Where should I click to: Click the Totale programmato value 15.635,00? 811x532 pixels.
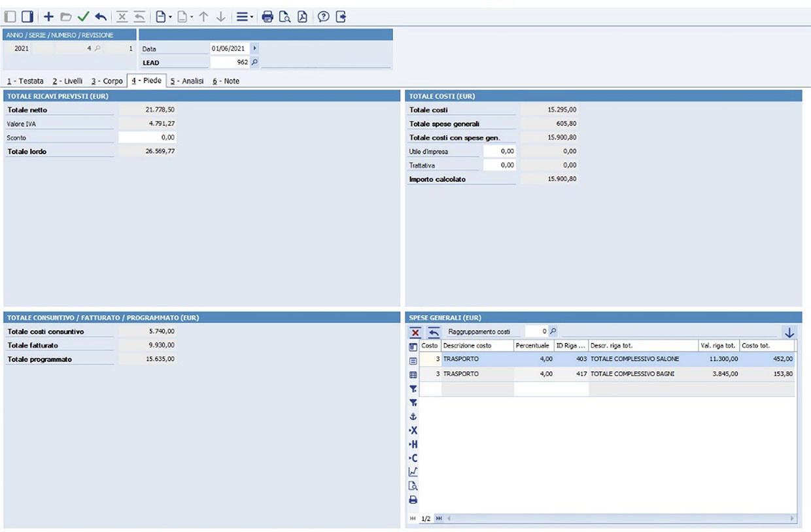[x=148, y=359]
